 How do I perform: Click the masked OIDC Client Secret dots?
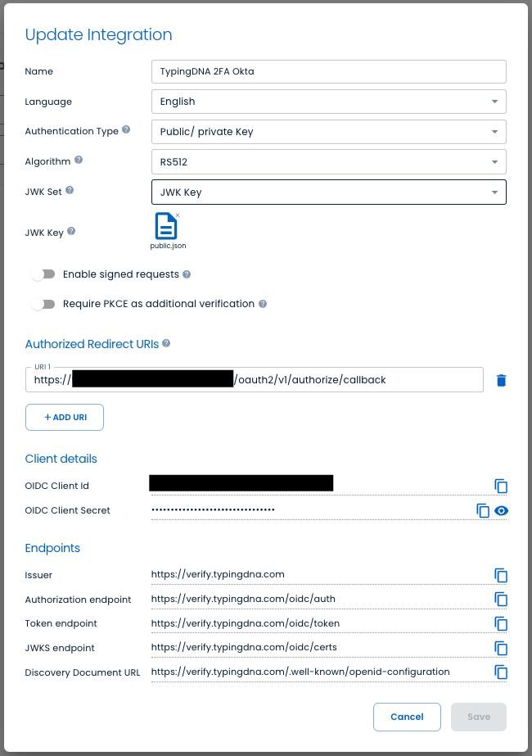pos(213,509)
